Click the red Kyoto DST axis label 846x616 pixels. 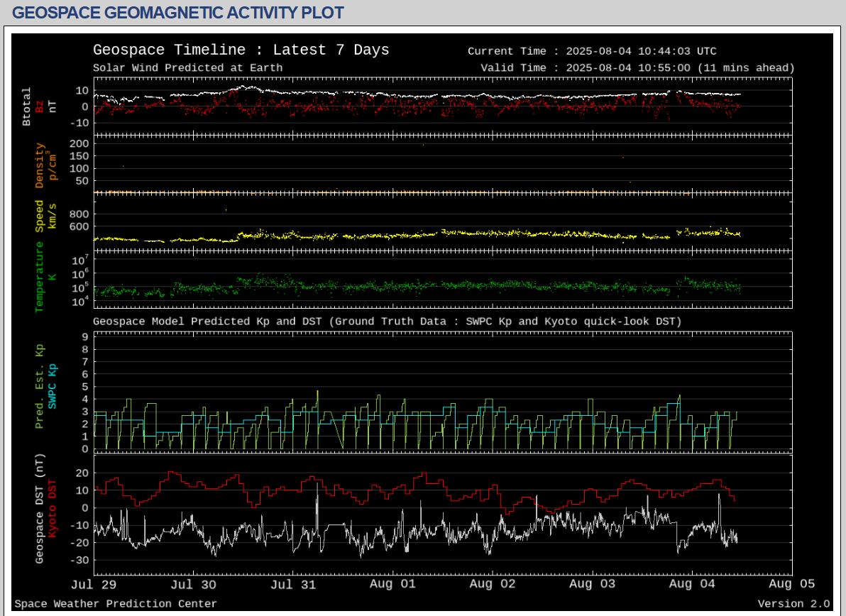click(x=53, y=508)
